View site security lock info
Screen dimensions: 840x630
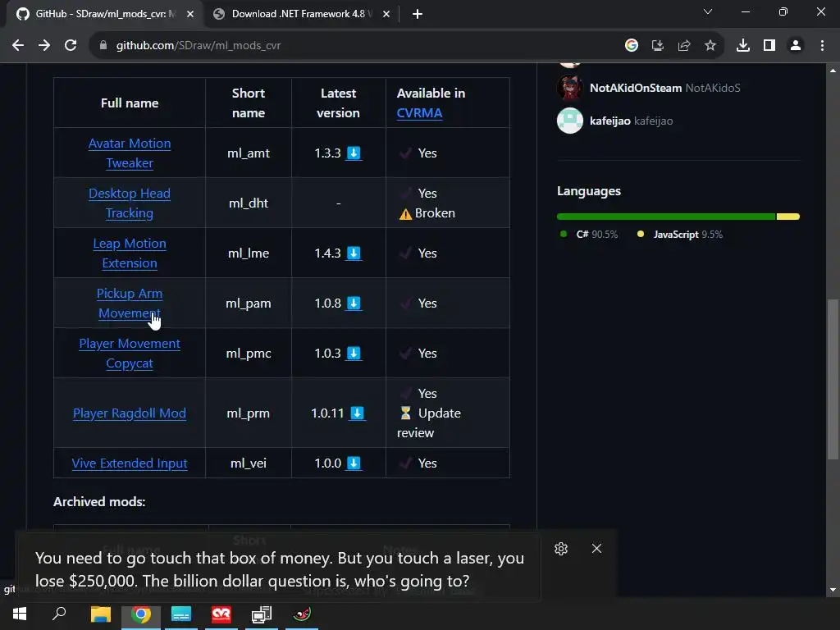tap(103, 46)
